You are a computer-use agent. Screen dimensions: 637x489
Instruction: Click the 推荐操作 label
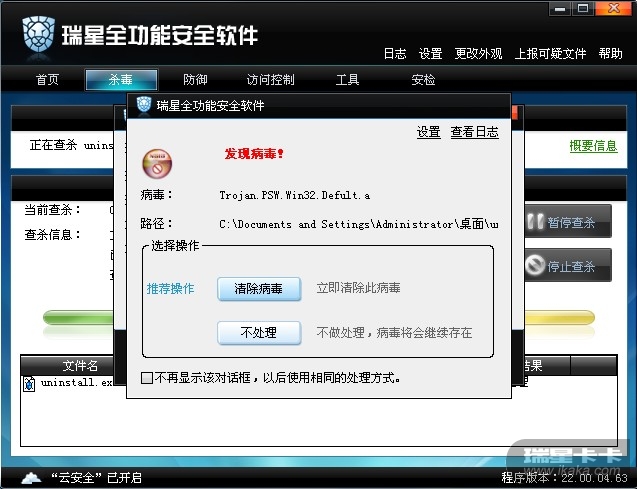[x=171, y=289]
